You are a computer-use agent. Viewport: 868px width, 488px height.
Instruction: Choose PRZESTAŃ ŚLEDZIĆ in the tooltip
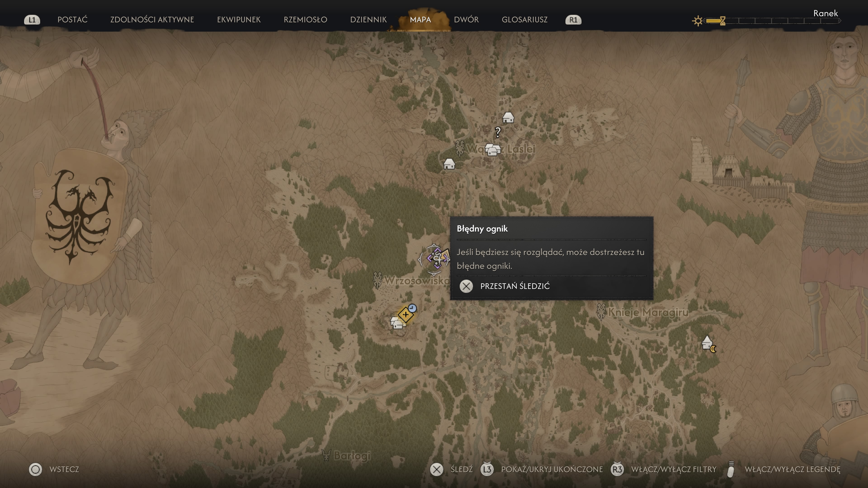(x=505, y=286)
